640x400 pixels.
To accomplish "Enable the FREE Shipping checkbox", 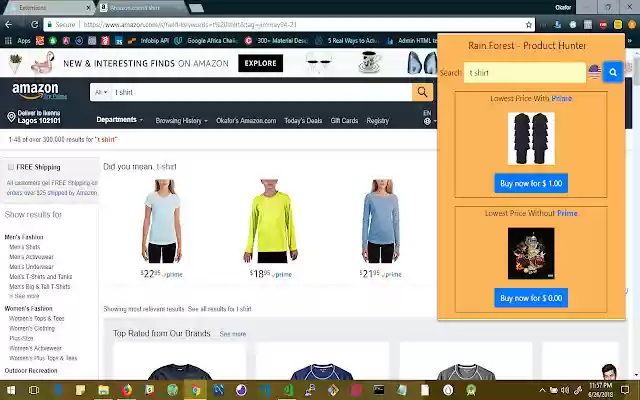I will click(x=11, y=167).
